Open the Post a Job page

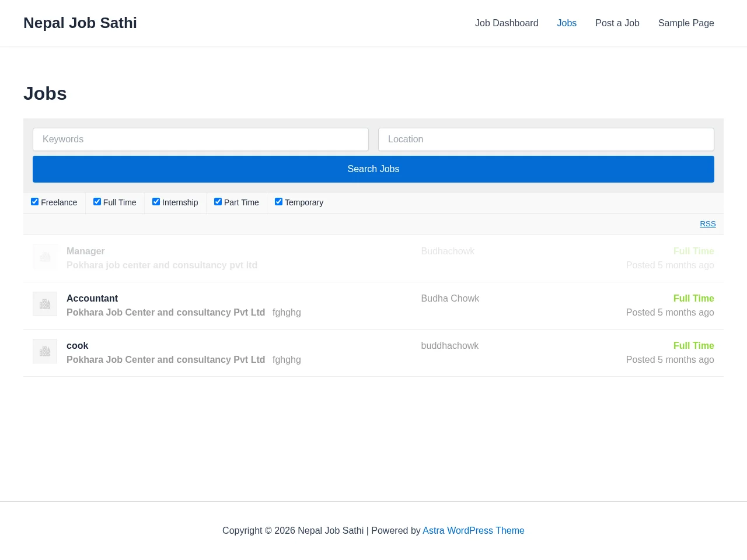617,23
